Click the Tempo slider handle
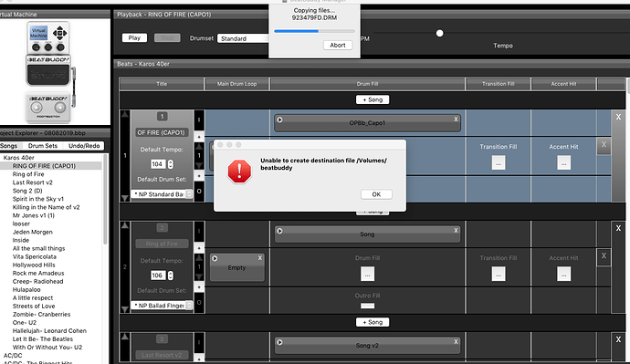The width and height of the screenshot is (630, 364). pos(439,34)
